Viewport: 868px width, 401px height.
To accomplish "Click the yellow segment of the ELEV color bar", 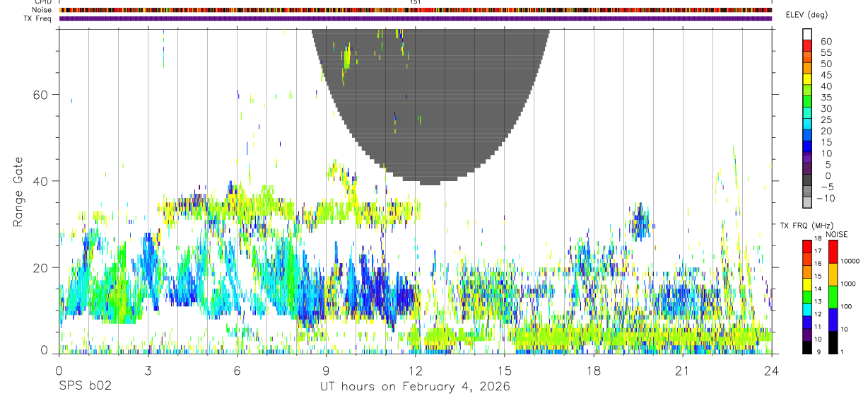I will [807, 80].
